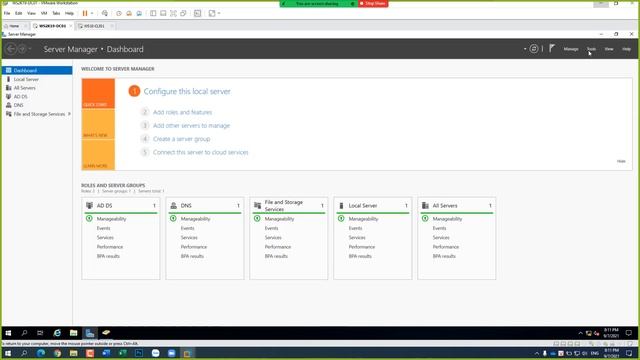
Task: Select the What's New tile
Action: [98, 124]
